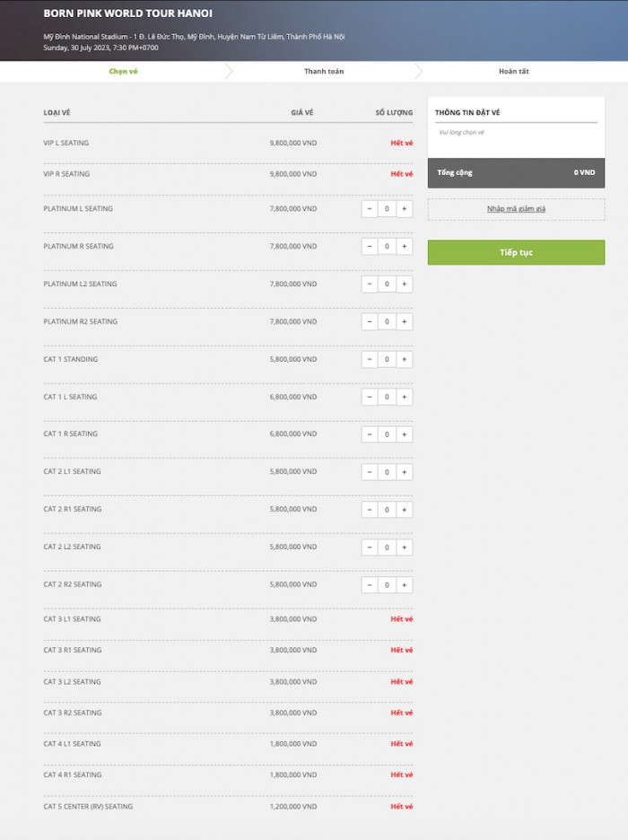Click the Nhập mã giảm giá link
Screen dimensions: 628x840
pyautogui.click(x=516, y=209)
